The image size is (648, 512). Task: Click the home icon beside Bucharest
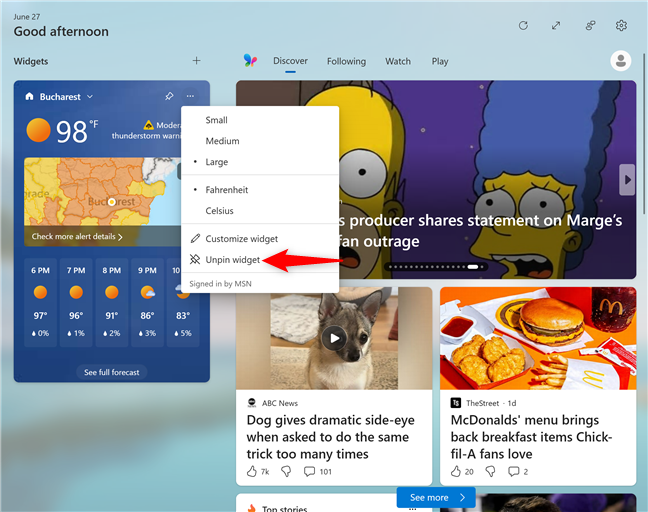29,96
